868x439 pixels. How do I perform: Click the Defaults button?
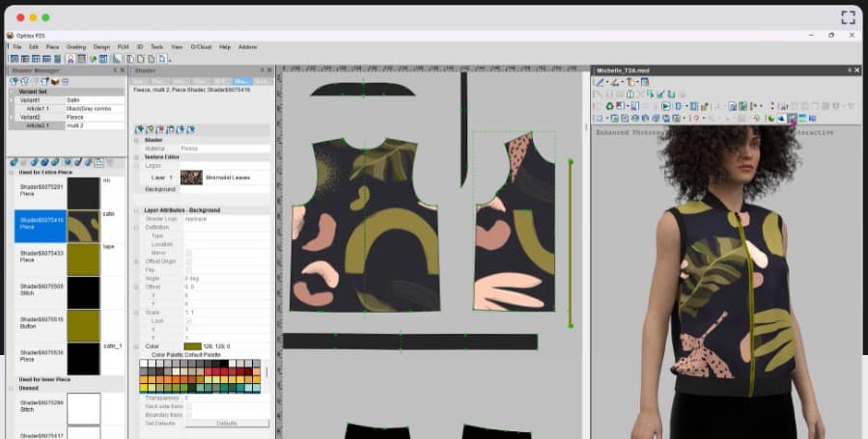227,424
